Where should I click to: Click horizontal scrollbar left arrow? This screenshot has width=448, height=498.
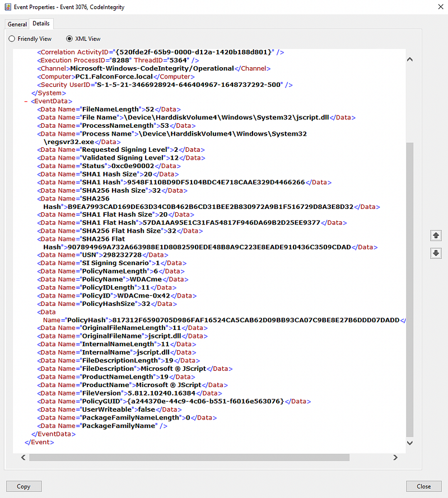23,457
